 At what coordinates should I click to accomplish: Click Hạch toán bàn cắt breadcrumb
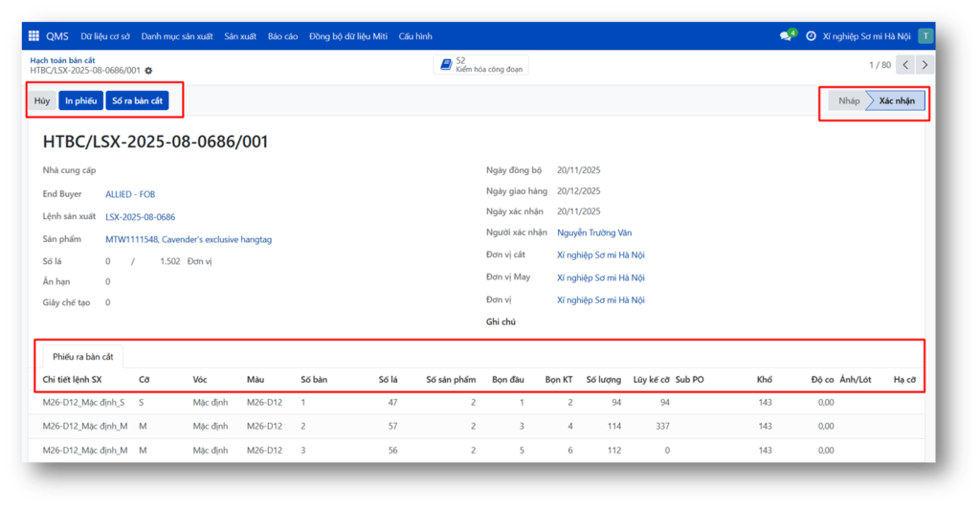[x=62, y=59]
